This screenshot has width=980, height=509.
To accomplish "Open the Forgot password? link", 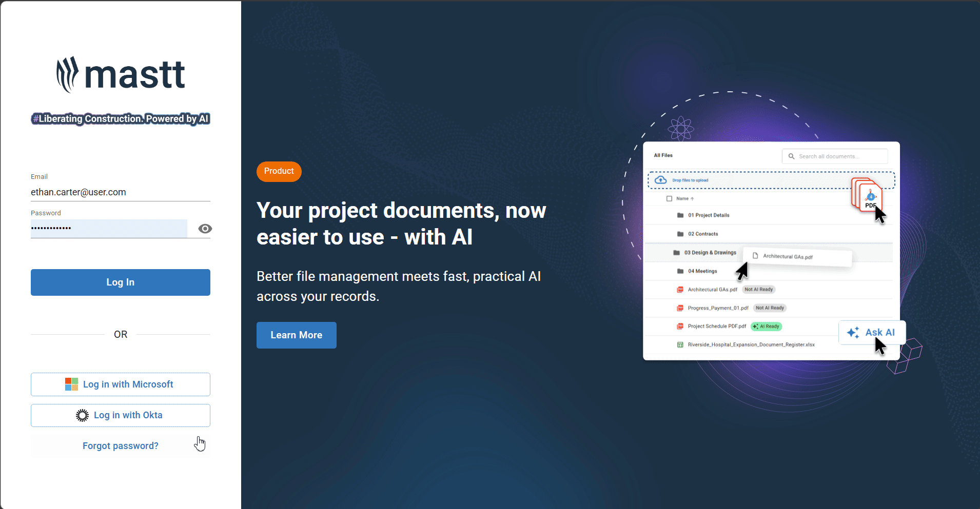I will point(121,446).
